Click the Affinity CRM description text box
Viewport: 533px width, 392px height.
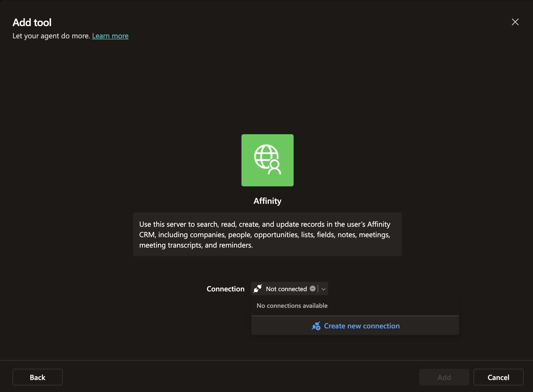(x=267, y=234)
